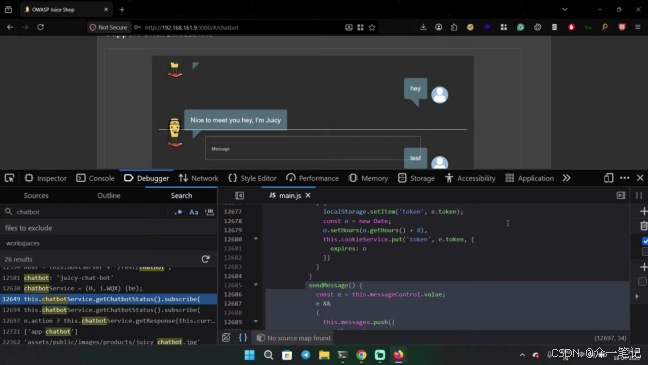Switch to the Sources sidebar tab

point(36,196)
